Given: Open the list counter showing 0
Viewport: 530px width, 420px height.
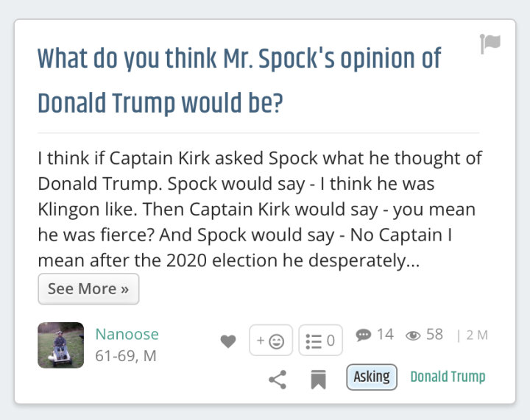Looking at the screenshot, I should (x=320, y=341).
